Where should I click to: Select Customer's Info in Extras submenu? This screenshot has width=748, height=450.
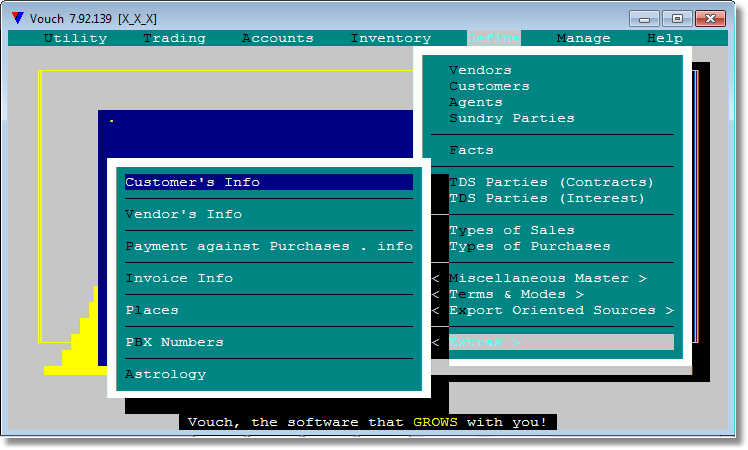269,182
